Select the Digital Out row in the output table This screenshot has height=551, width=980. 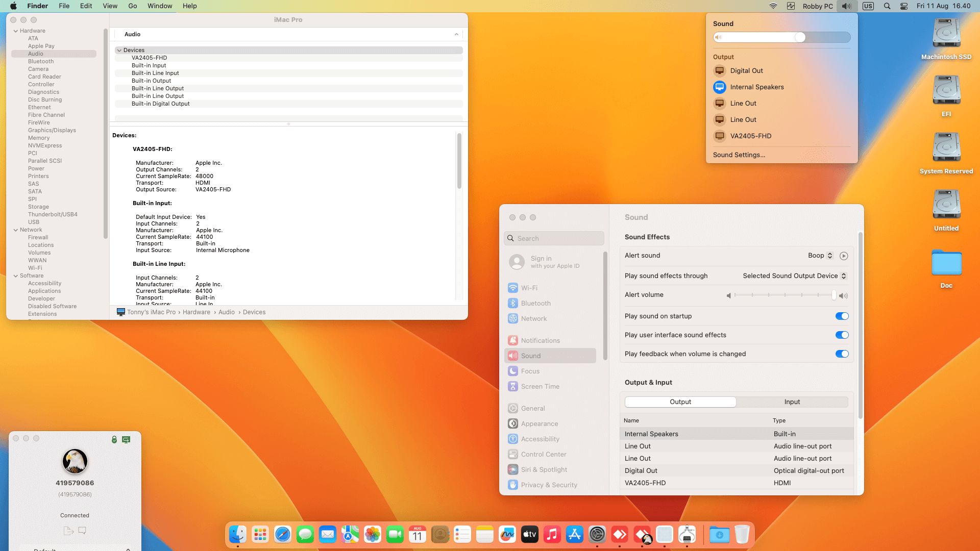737,471
